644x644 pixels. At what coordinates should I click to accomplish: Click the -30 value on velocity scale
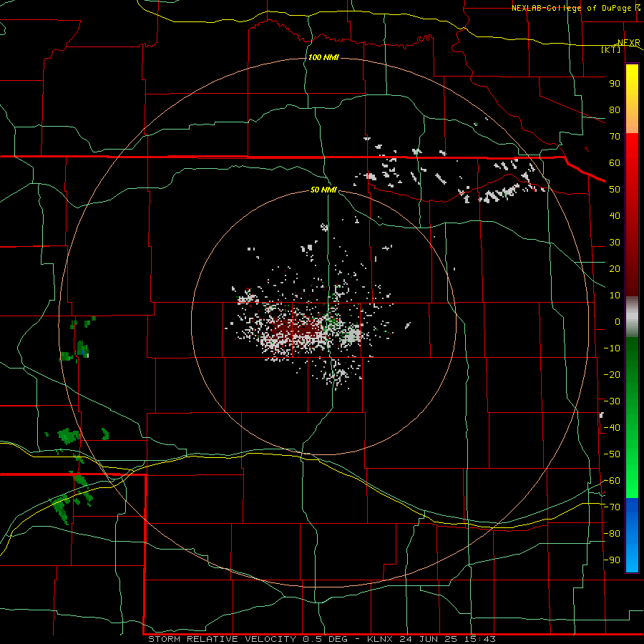(x=612, y=401)
